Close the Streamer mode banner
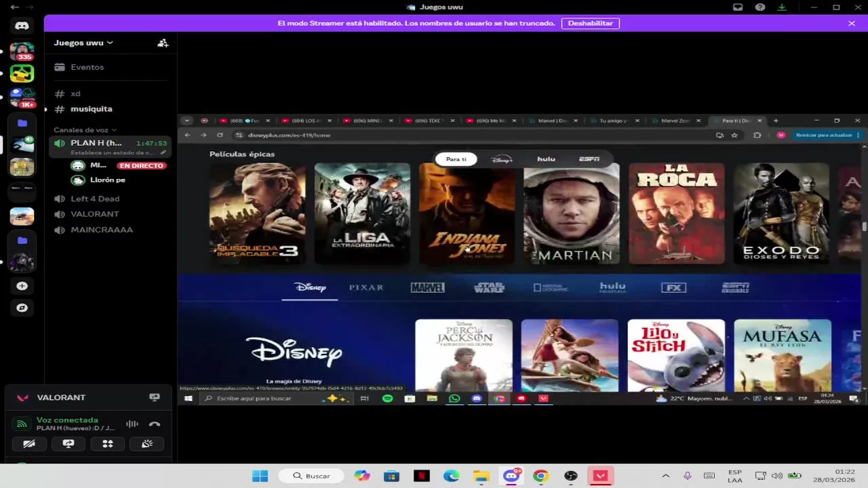The height and width of the screenshot is (488, 868). [x=852, y=23]
